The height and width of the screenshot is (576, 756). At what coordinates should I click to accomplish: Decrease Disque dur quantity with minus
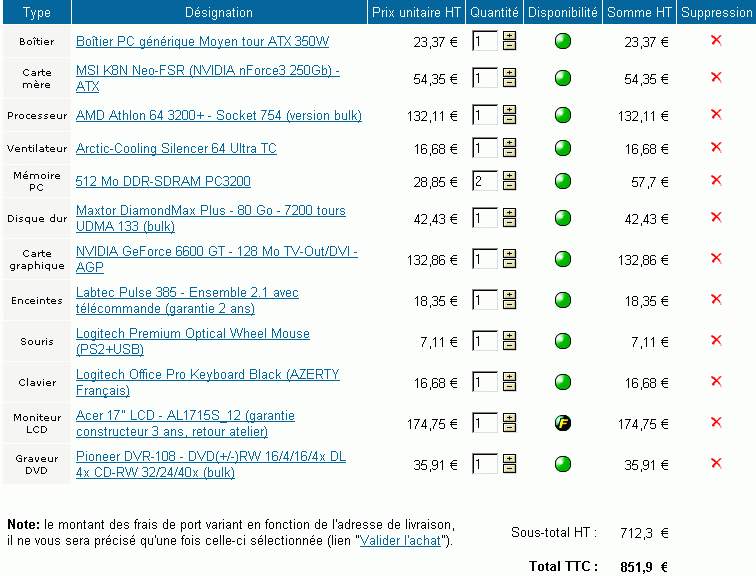(509, 223)
